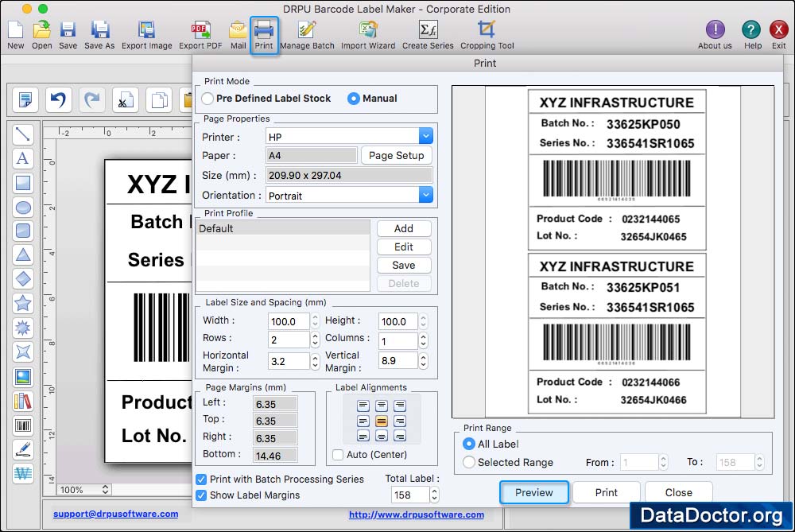Select the Star shape tool
Image resolution: width=795 pixels, height=532 pixels.
pos(23,303)
